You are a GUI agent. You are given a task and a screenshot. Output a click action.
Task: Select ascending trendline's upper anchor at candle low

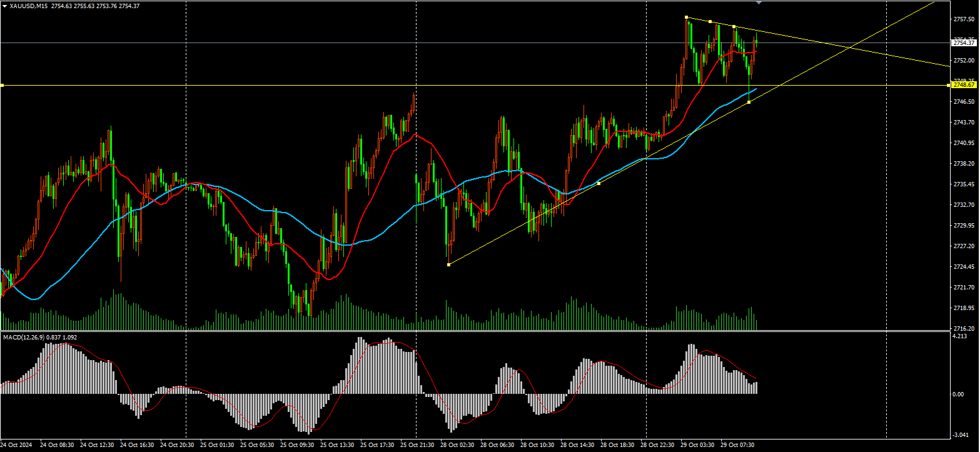point(749,102)
